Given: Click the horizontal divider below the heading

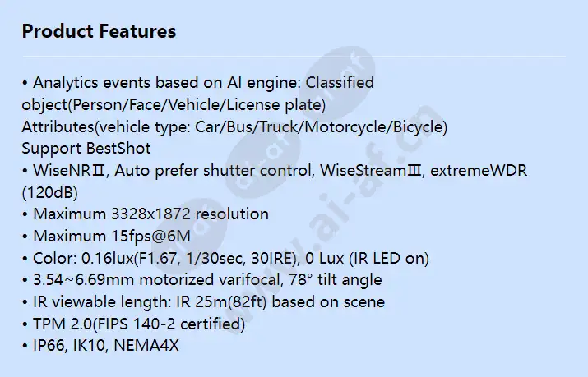Looking at the screenshot, I should pyautogui.click(x=294, y=57).
